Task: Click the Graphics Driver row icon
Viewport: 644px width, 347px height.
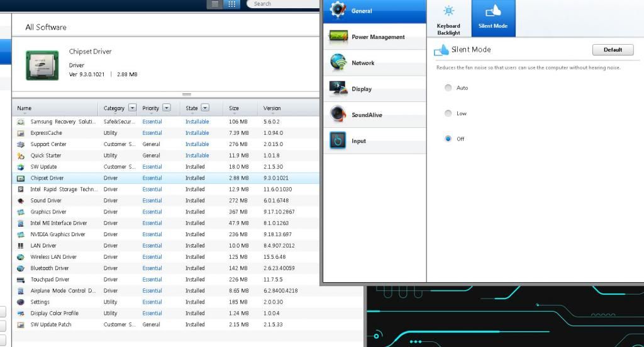Action: tap(21, 212)
